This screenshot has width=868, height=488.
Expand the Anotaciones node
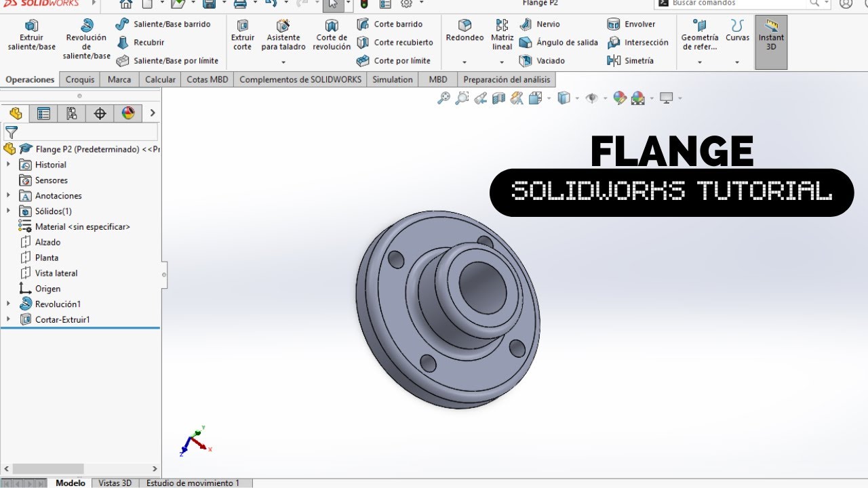coord(8,196)
